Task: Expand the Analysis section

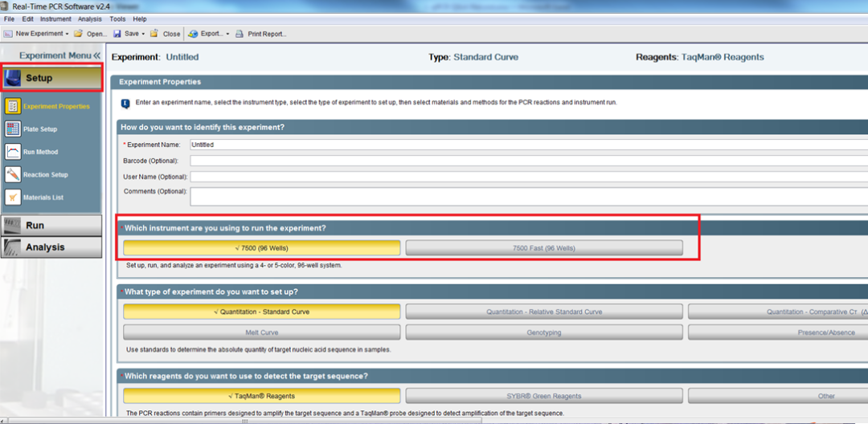Action: pos(51,247)
